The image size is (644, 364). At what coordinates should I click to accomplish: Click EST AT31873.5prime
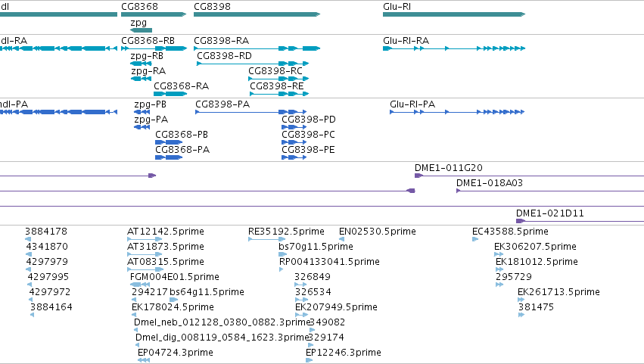166,247
